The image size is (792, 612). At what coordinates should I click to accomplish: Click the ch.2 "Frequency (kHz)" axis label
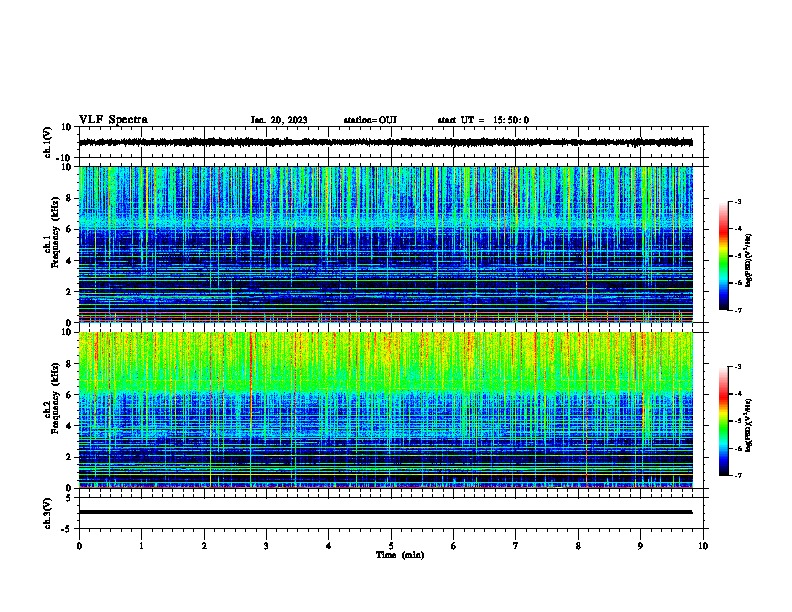pos(55,398)
